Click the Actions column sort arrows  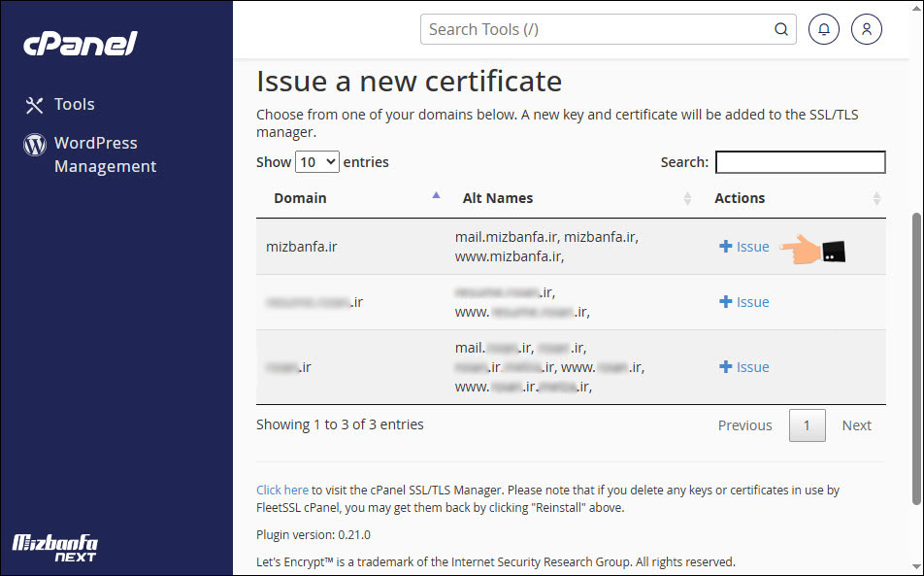[876, 198]
